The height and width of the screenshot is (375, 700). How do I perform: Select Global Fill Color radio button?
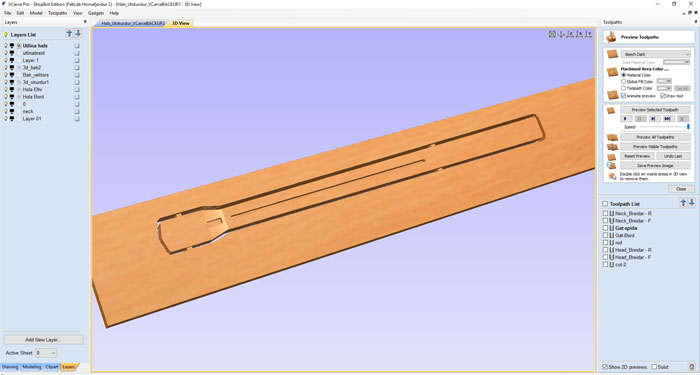(x=624, y=82)
